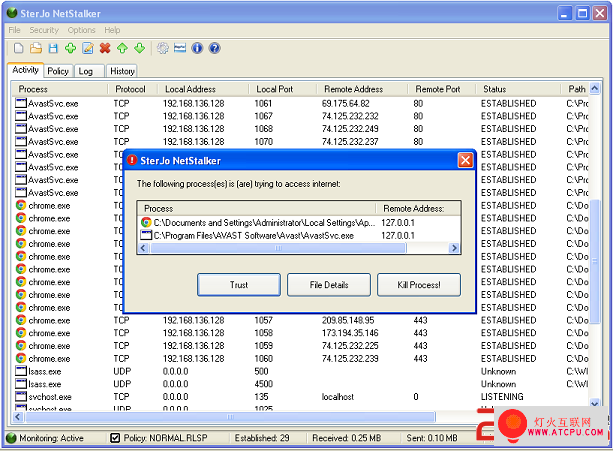Click the New document toolbar icon
This screenshot has height=451, width=613.
click(18, 48)
